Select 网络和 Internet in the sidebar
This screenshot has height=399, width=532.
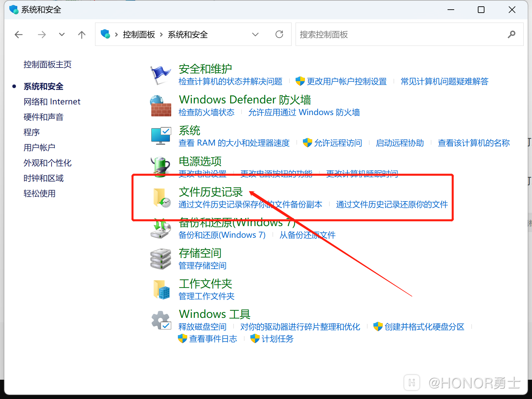(x=52, y=101)
